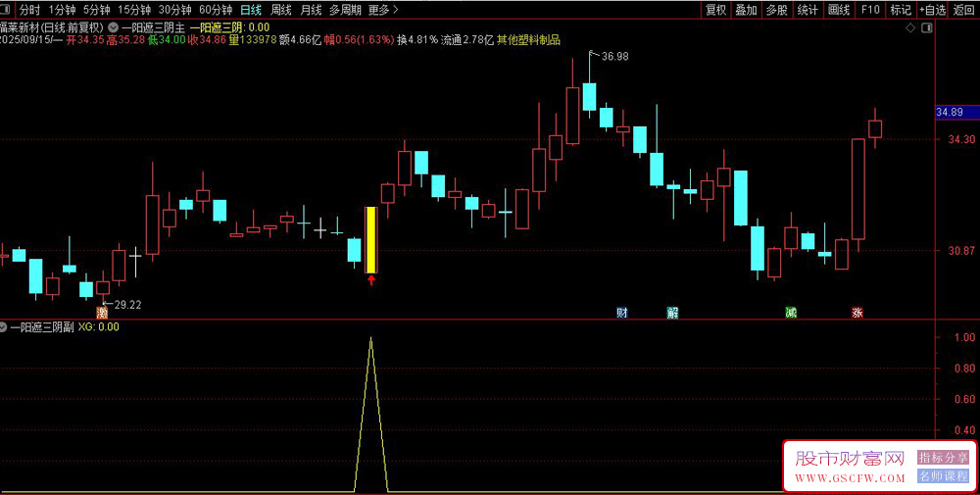Screen dimensions: 980x495
Task: Click the 财 event marker icon
Action: point(621,313)
